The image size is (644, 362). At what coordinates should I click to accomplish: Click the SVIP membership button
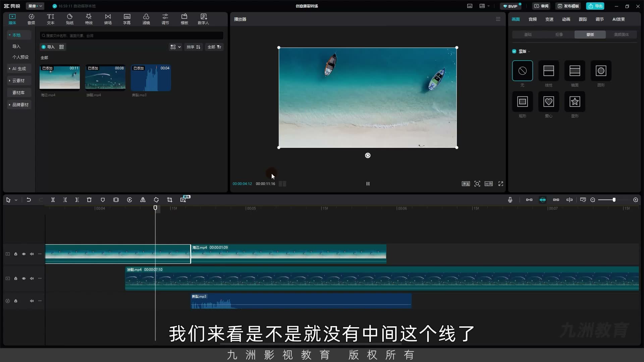[511, 6]
